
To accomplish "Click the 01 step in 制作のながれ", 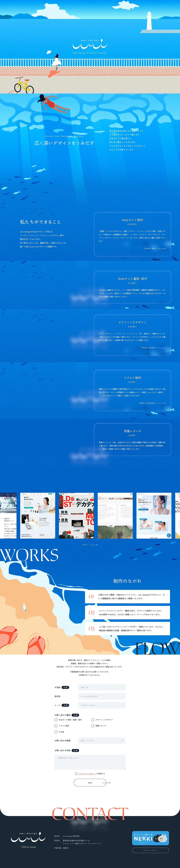I will pyautogui.click(x=127, y=596).
